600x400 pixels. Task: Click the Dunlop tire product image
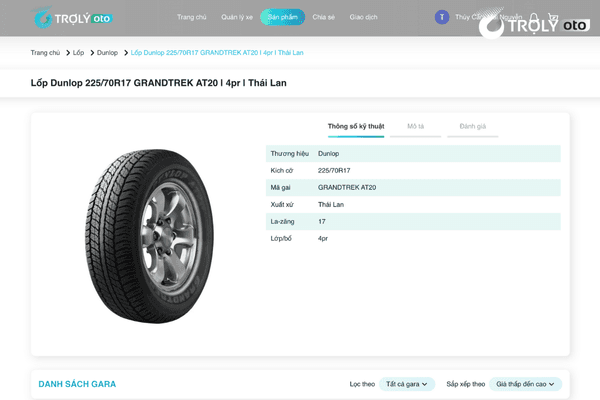point(149,236)
